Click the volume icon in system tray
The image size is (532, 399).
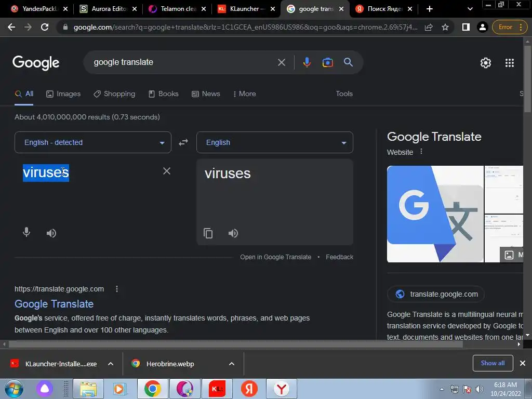tap(480, 389)
